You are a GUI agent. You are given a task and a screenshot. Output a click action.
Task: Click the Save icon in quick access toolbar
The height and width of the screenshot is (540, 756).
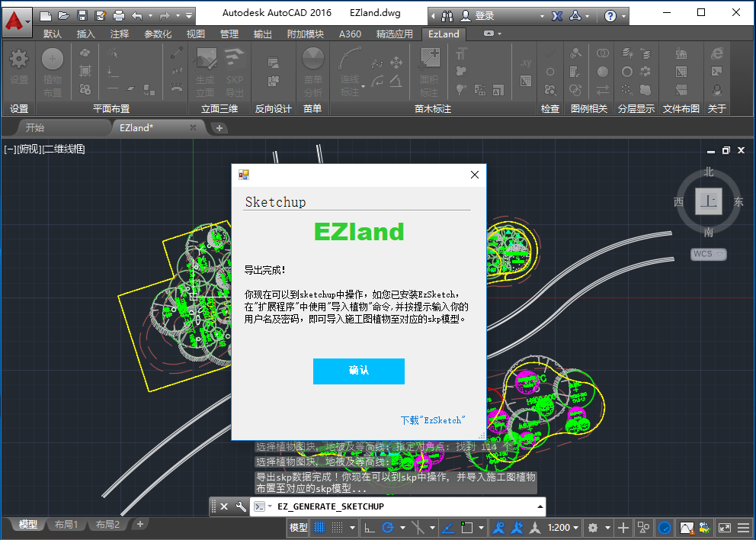click(82, 15)
